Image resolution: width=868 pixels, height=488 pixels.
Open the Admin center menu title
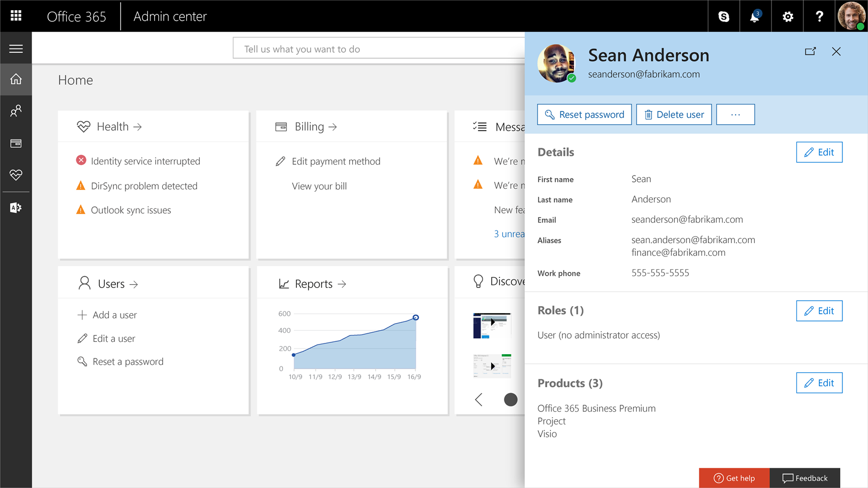tap(170, 17)
